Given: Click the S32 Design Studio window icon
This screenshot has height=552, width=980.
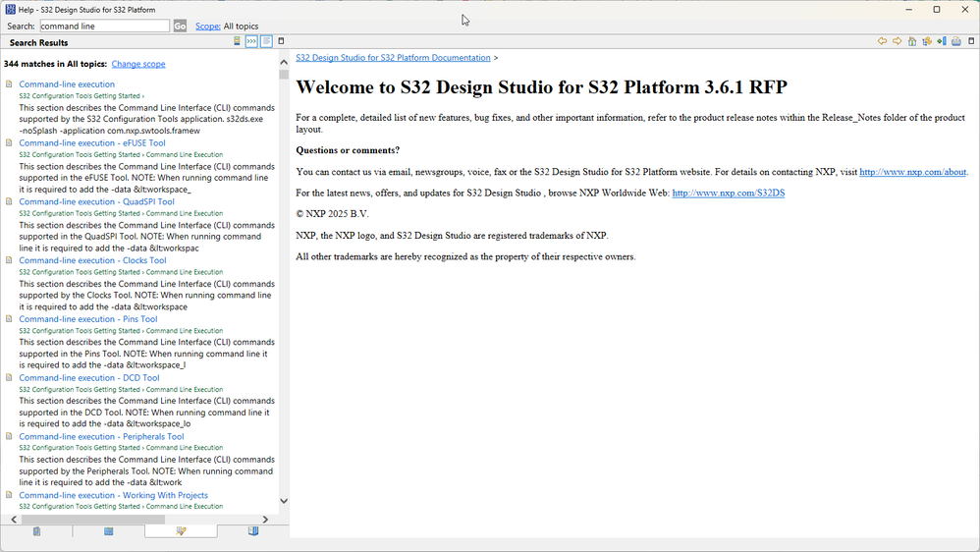Looking at the screenshot, I should (x=10, y=10).
